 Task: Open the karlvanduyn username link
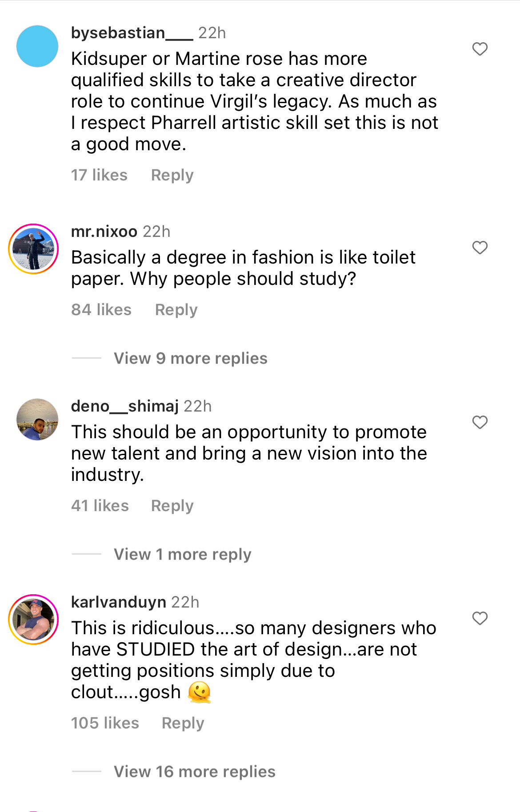[118, 602]
